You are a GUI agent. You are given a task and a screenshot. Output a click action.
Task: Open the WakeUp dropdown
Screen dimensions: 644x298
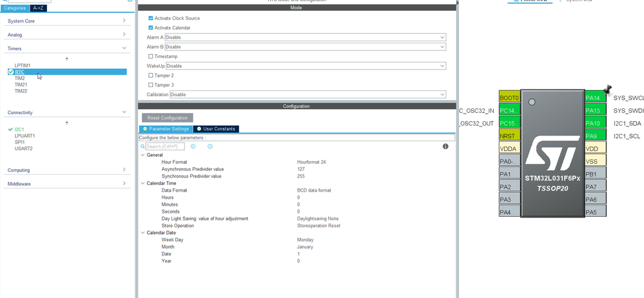click(x=306, y=66)
